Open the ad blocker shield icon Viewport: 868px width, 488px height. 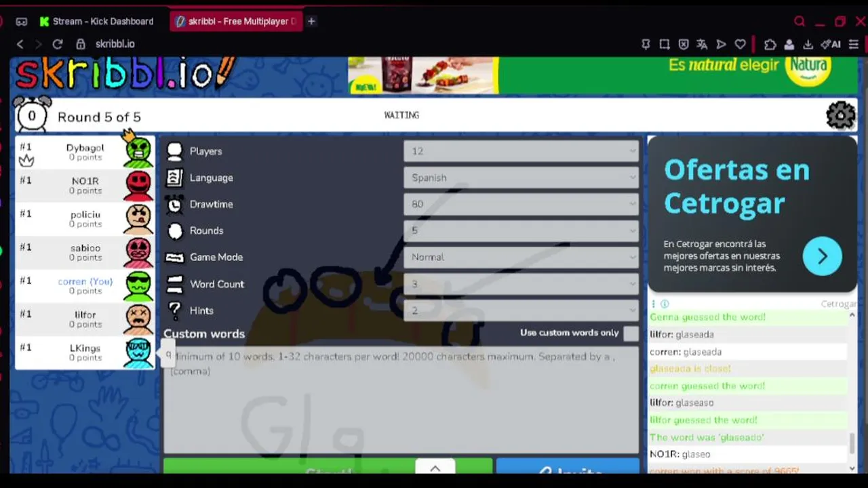(684, 44)
